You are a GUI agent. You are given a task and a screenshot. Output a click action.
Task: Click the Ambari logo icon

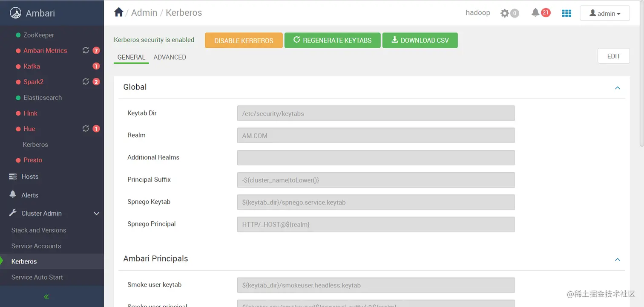tap(16, 13)
